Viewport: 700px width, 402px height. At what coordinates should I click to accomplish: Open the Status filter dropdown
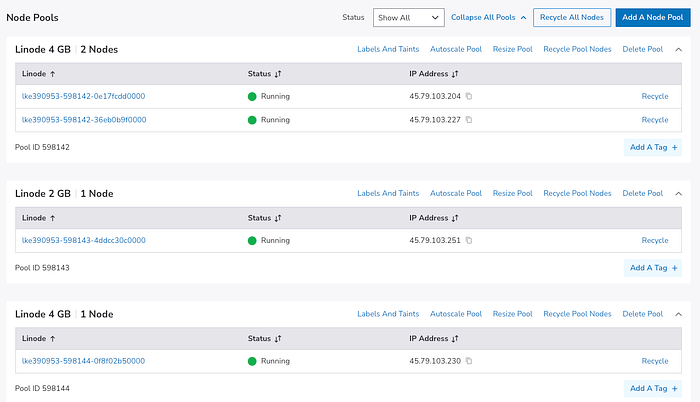point(408,17)
